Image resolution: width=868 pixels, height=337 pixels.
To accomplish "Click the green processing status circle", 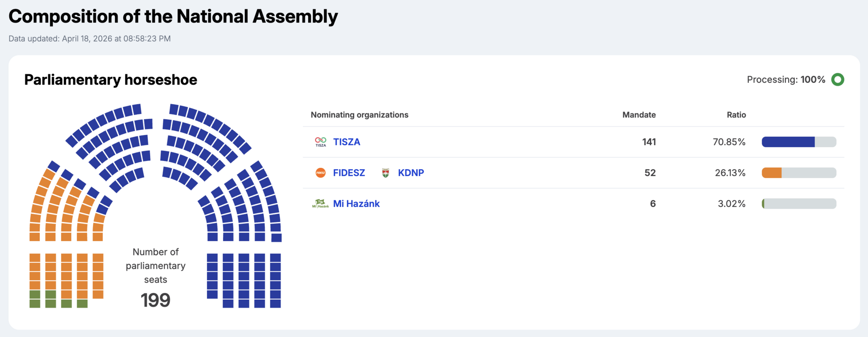I will click(837, 80).
